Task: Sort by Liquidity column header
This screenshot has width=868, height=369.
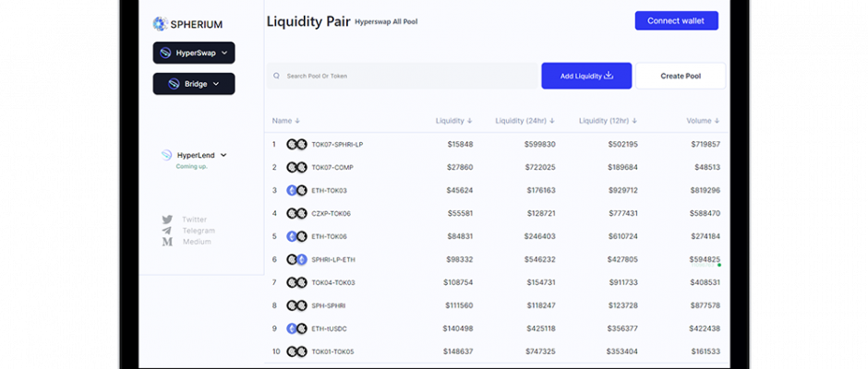Action: point(454,121)
